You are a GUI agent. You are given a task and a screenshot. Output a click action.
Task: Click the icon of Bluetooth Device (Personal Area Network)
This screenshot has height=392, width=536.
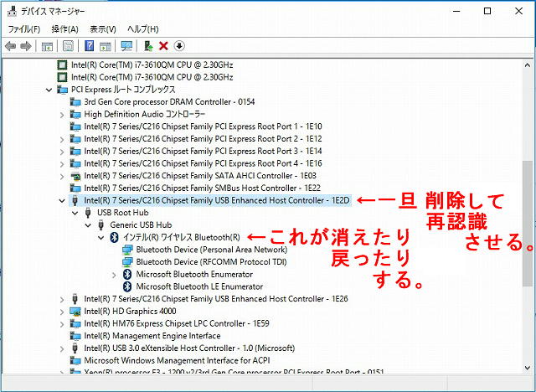coord(127,250)
